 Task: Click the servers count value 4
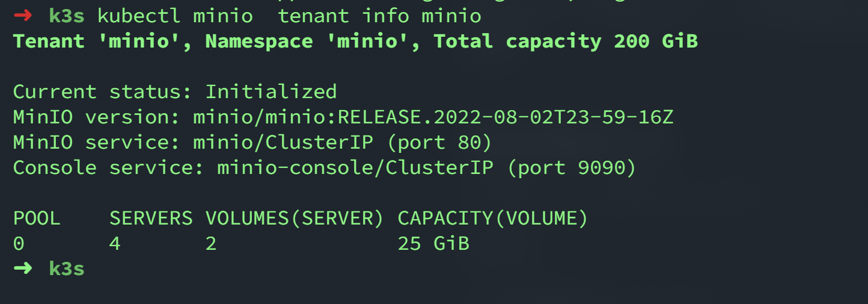115,244
